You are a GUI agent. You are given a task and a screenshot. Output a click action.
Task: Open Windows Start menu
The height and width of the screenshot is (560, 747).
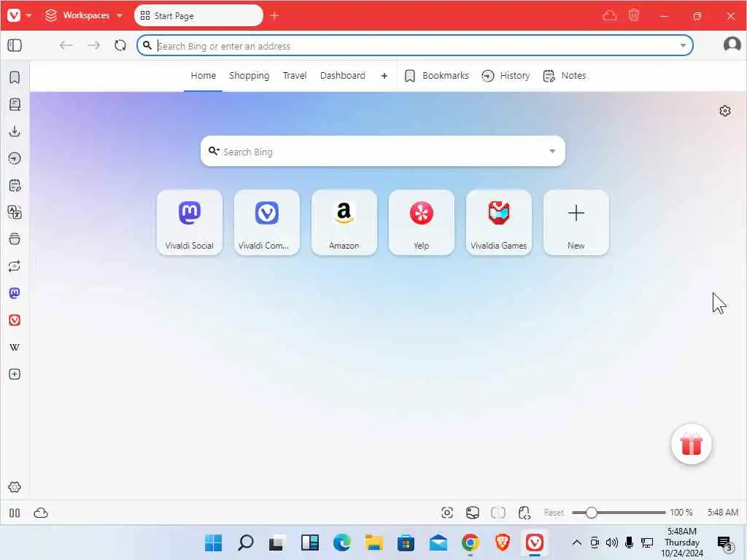pos(213,542)
